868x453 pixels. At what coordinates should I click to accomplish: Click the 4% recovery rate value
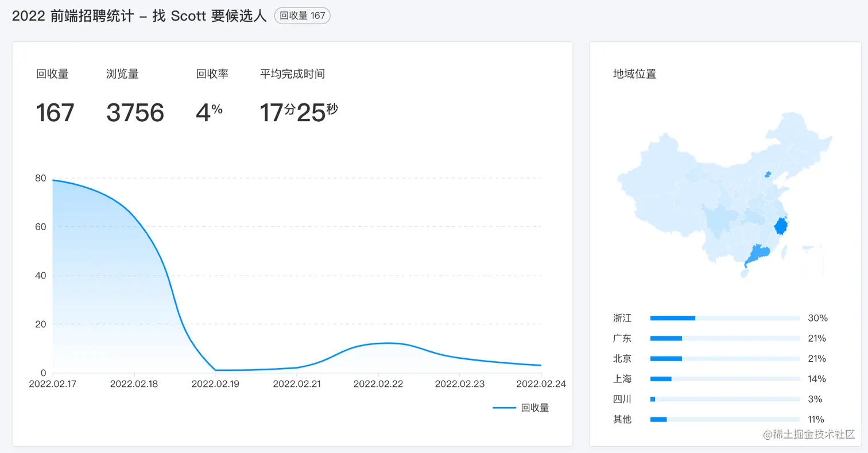[210, 112]
